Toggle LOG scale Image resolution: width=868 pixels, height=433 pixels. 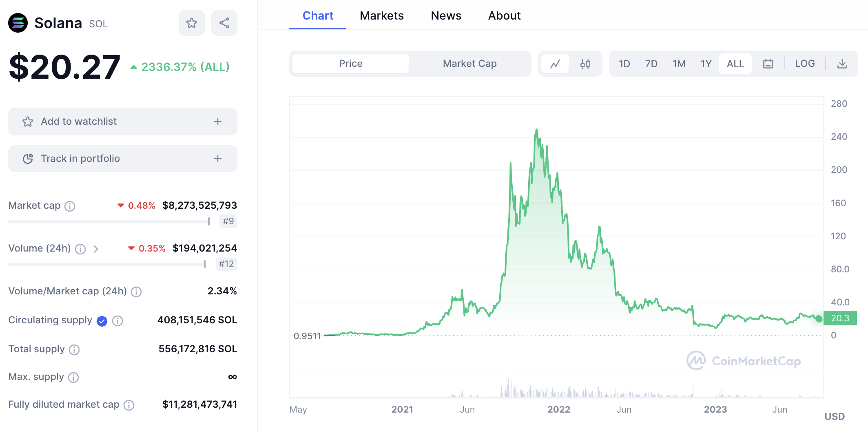pyautogui.click(x=805, y=64)
